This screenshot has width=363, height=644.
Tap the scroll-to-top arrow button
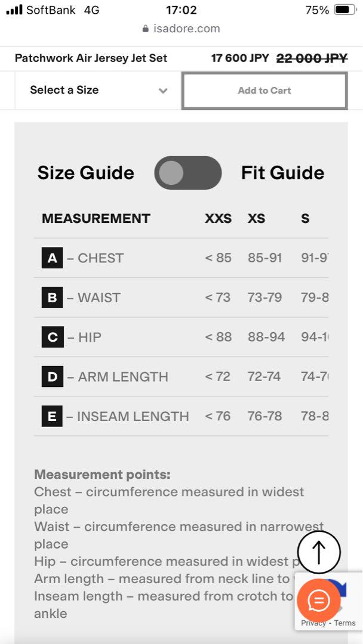tap(319, 552)
